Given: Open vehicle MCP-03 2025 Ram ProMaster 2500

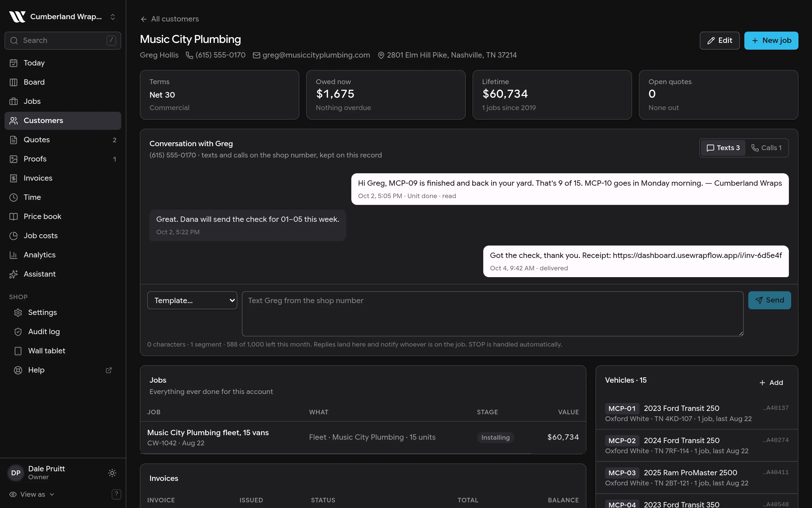Looking at the screenshot, I should (x=697, y=478).
